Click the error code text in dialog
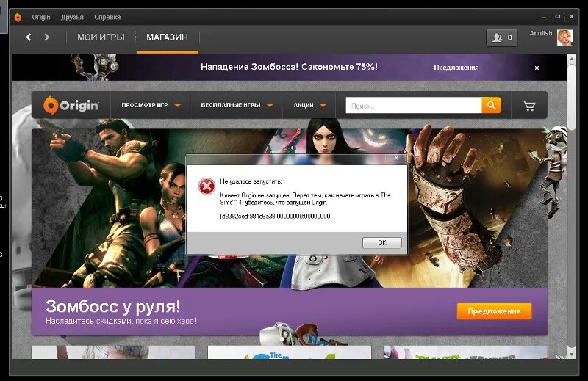 pos(276,216)
